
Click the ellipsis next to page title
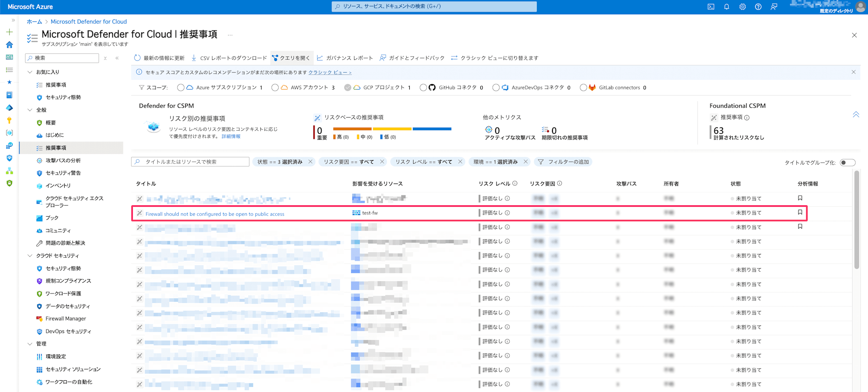click(230, 35)
